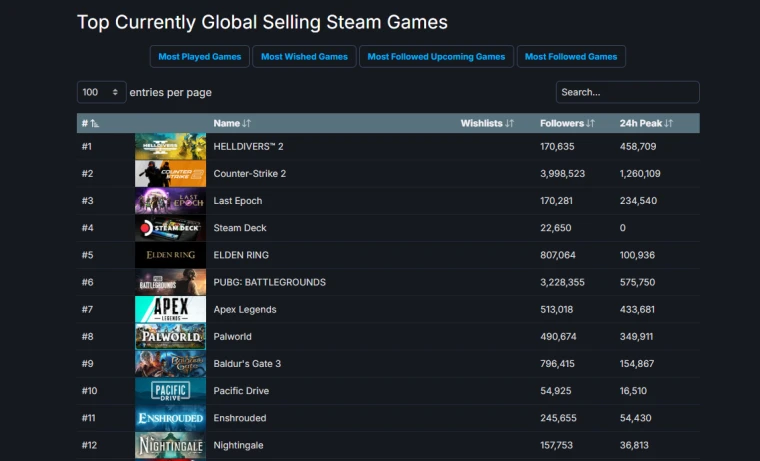Open the ELDEN RING game link
Image resolution: width=760 pixels, height=461 pixels.
click(241, 255)
